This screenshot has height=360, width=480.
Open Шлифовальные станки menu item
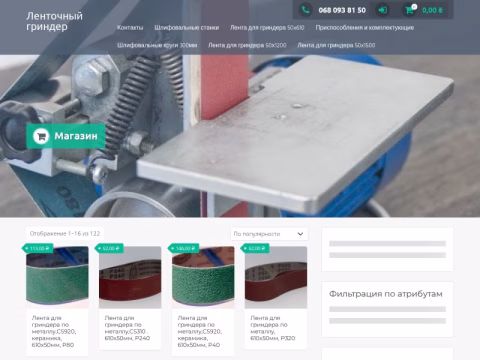(x=187, y=28)
